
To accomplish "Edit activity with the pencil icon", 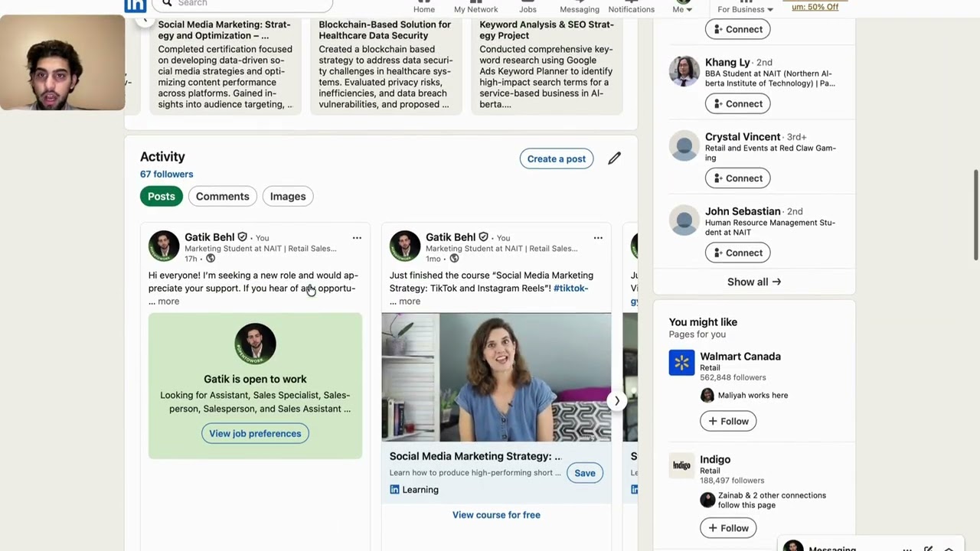I will pos(614,158).
